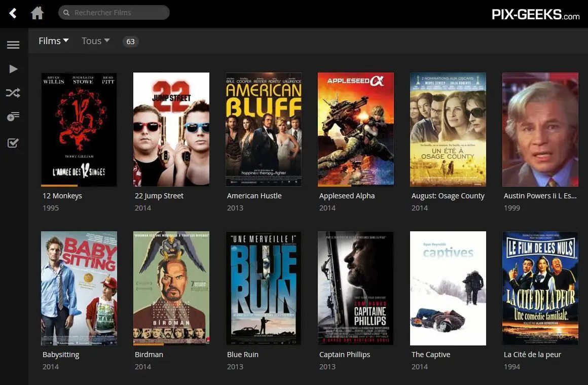Click the American Hustle title link
This screenshot has width=588, height=385.
tap(254, 196)
